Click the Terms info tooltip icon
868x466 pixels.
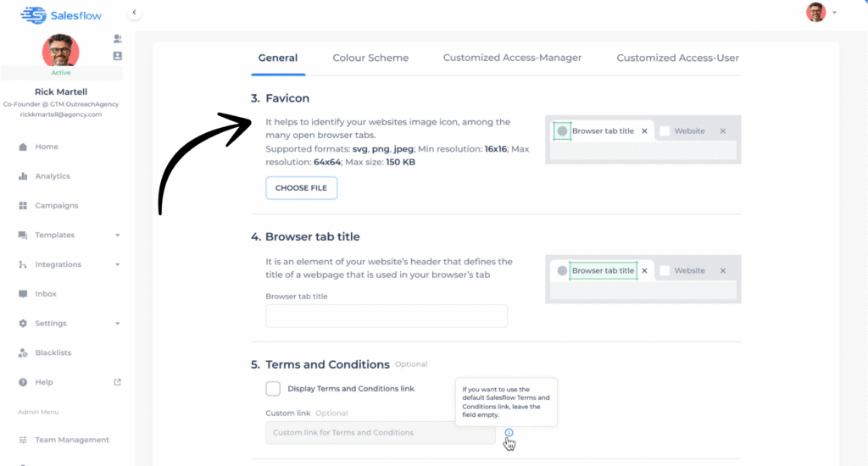[509, 432]
